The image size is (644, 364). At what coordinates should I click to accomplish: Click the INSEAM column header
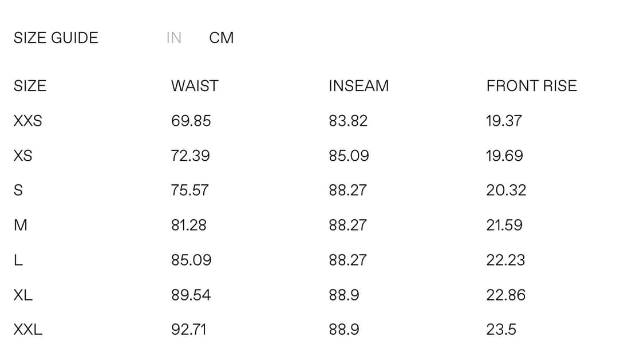click(358, 86)
